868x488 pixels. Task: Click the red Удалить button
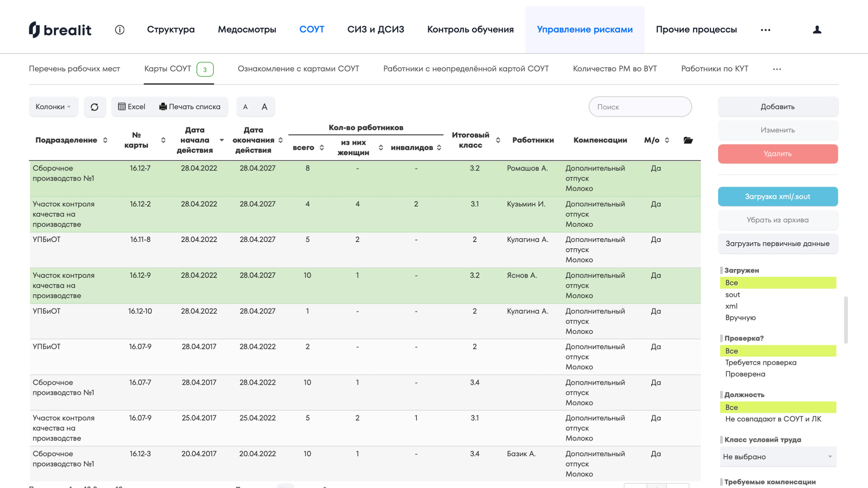point(778,154)
